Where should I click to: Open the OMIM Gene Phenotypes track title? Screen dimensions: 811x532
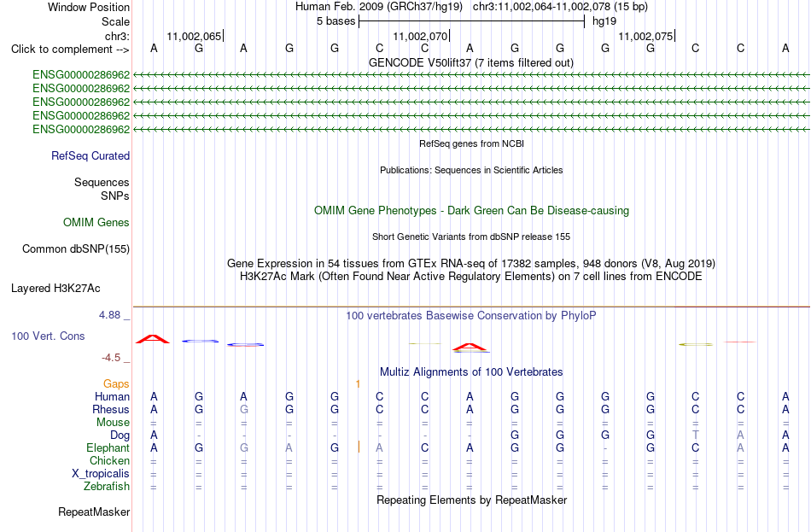(x=472, y=211)
